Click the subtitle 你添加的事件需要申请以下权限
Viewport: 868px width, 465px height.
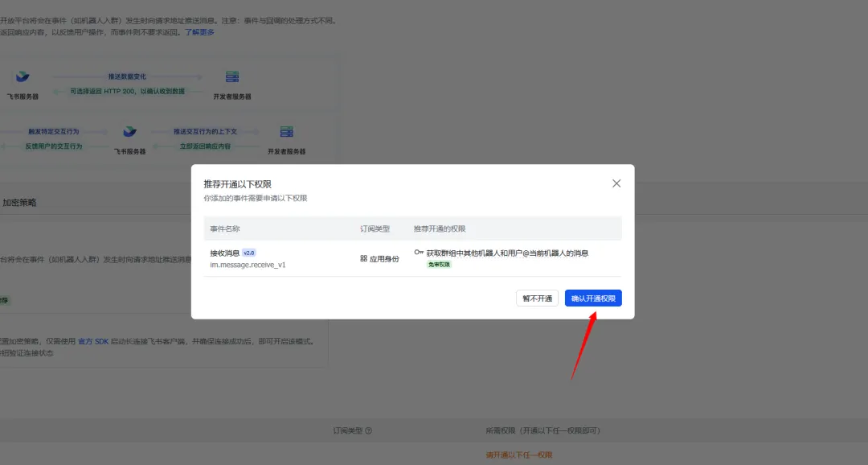coord(256,199)
